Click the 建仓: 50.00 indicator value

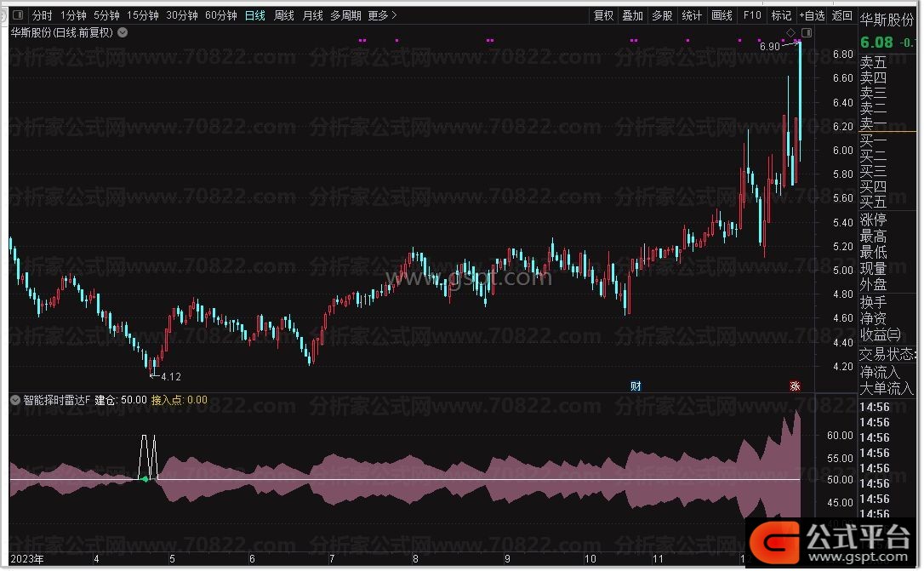click(121, 400)
